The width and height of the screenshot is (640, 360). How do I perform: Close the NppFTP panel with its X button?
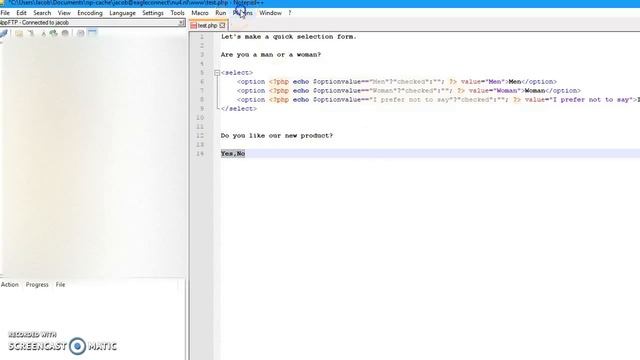(181, 23)
